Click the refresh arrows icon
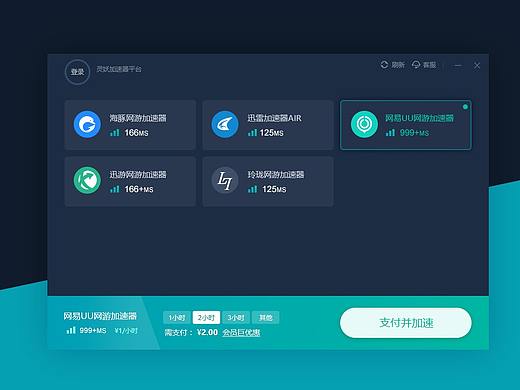This screenshot has height=390, width=520. click(384, 64)
